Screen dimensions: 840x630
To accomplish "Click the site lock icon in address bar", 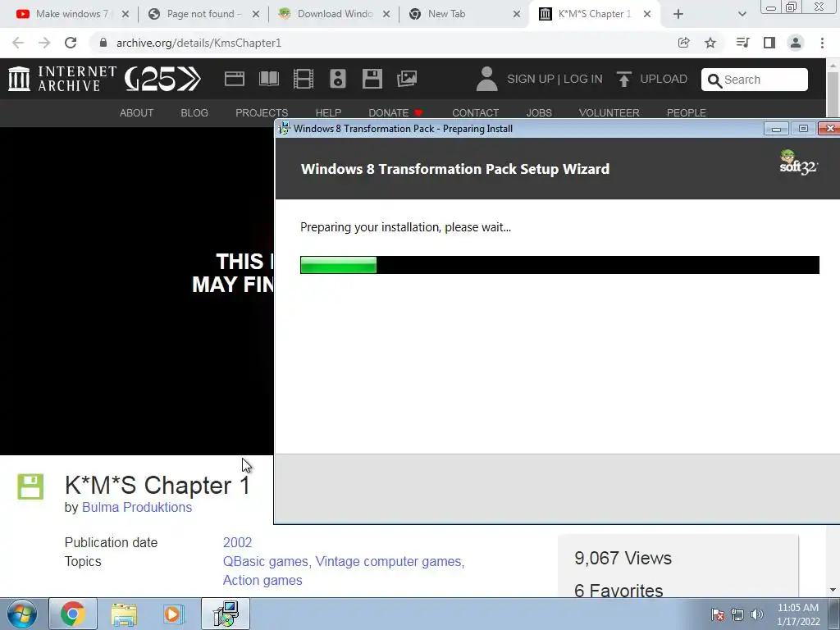I will [x=103, y=43].
